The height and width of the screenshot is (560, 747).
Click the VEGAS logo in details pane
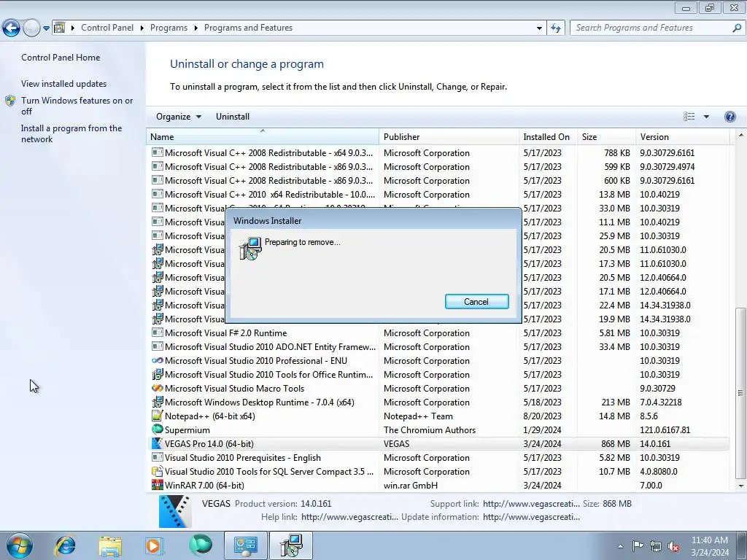(175, 511)
